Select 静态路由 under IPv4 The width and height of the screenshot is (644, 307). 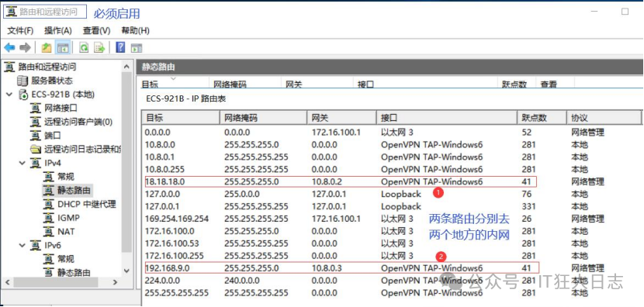pos(74,191)
